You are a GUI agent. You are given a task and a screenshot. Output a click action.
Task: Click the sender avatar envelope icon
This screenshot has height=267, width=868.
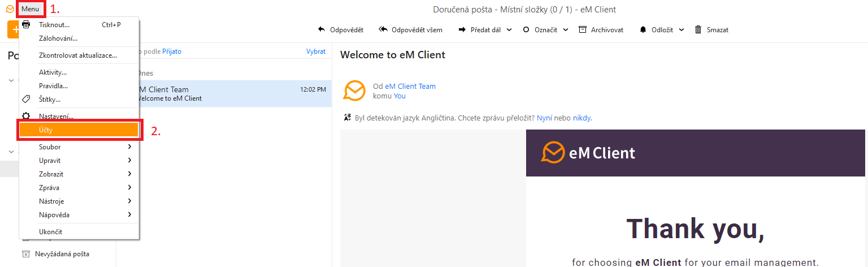click(355, 91)
